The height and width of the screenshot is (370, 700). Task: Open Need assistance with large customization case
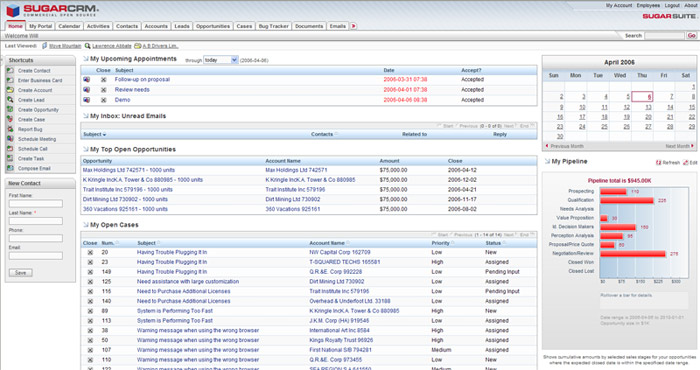(188, 282)
